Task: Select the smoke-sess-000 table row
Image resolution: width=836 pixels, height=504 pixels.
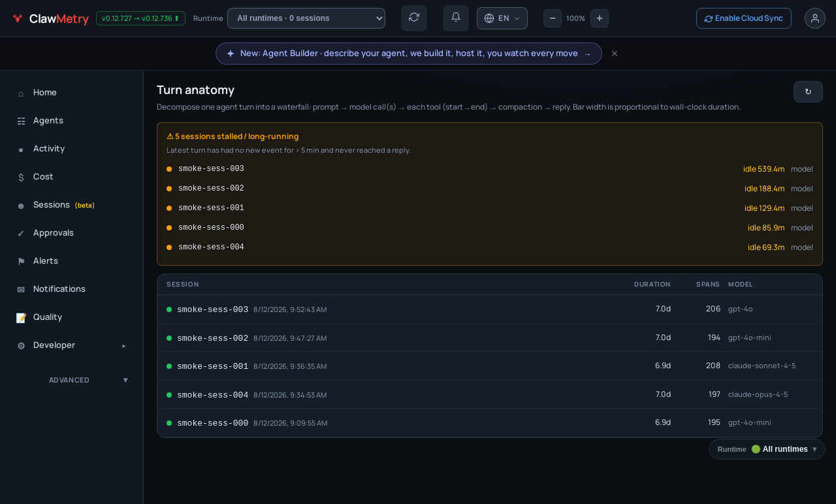Action: point(490,423)
